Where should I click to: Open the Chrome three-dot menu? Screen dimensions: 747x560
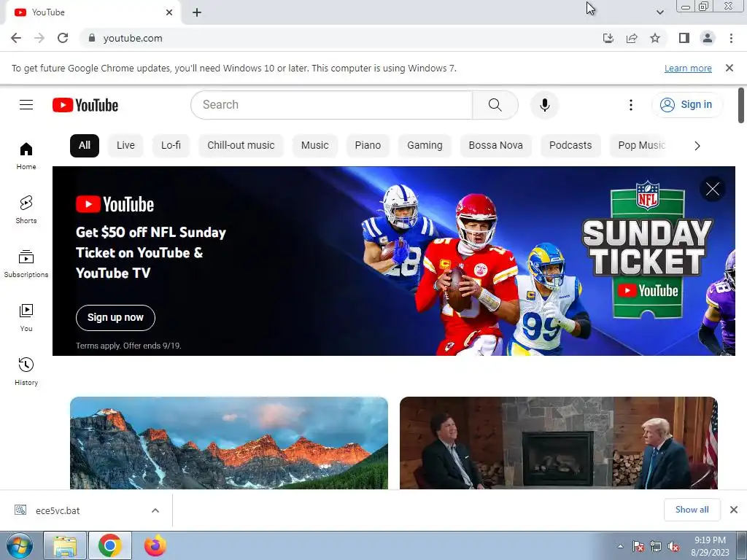731,38
